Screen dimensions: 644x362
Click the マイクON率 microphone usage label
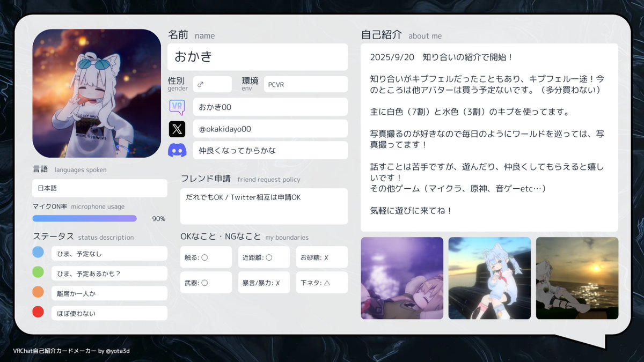(x=78, y=206)
